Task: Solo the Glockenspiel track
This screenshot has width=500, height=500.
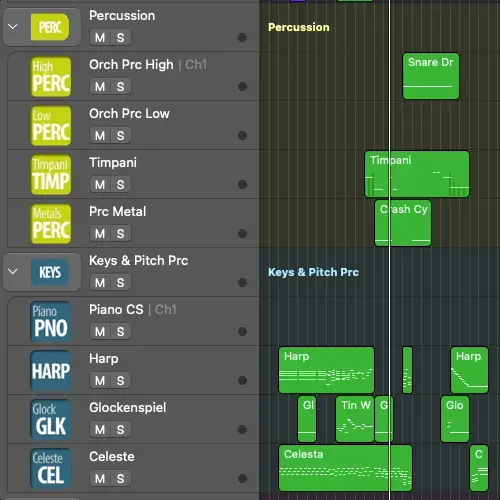Action: [121, 430]
